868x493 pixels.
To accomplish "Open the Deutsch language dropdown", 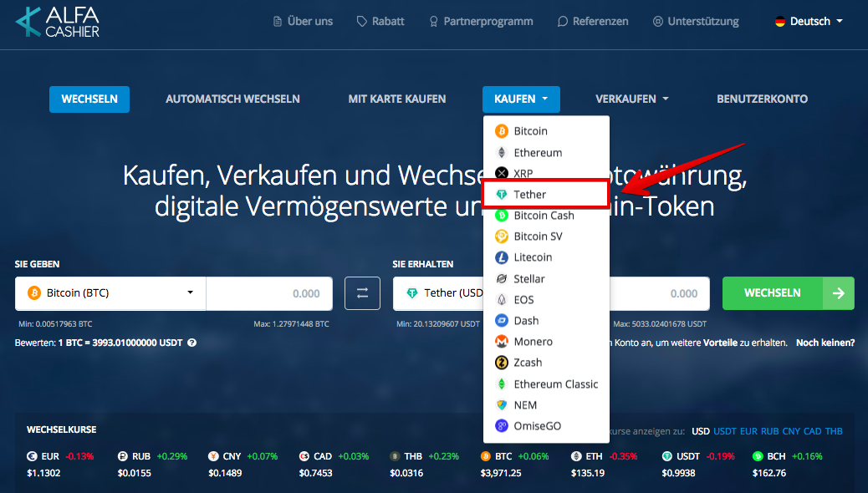I will tap(809, 22).
